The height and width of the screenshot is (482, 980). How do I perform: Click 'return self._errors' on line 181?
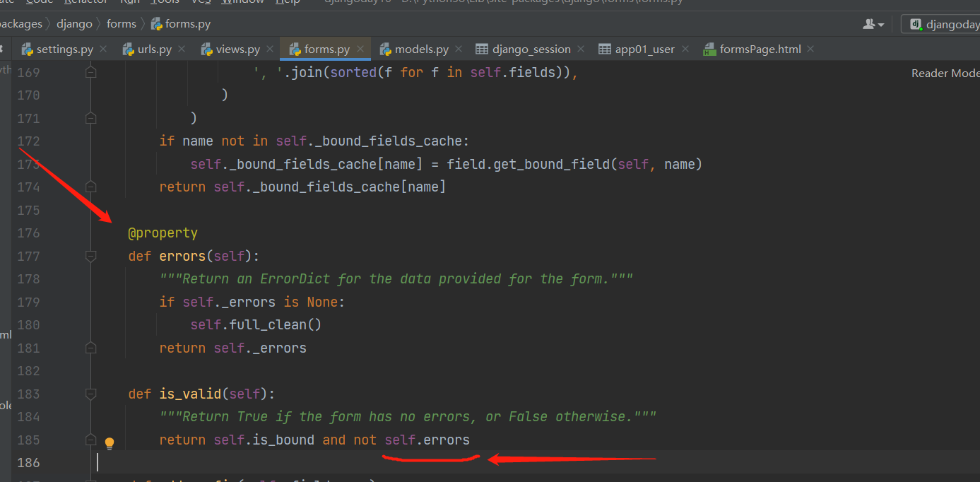click(x=233, y=348)
